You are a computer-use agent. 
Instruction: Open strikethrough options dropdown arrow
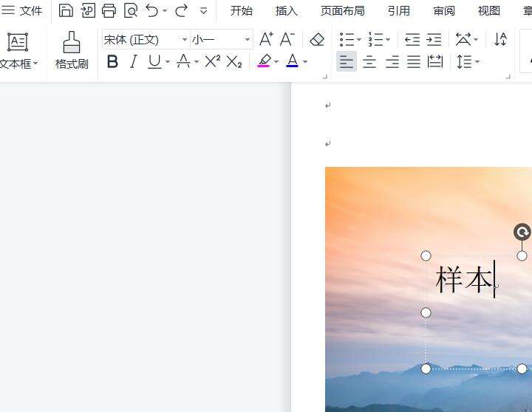(x=197, y=62)
